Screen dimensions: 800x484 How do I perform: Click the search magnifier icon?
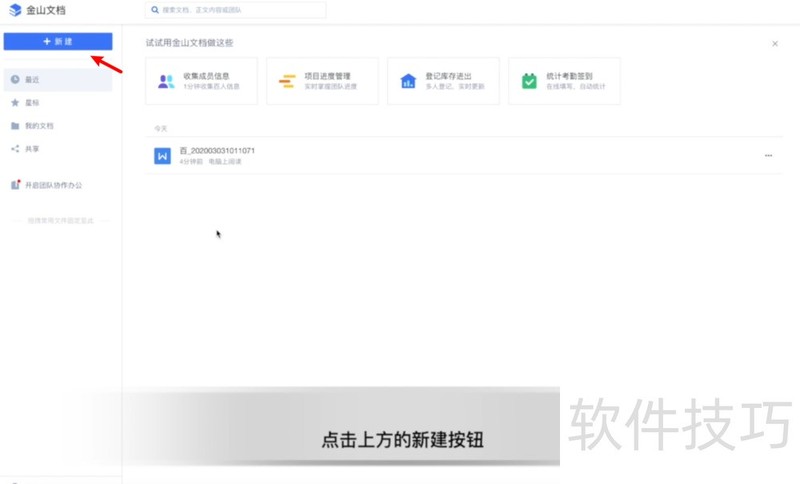[155, 10]
